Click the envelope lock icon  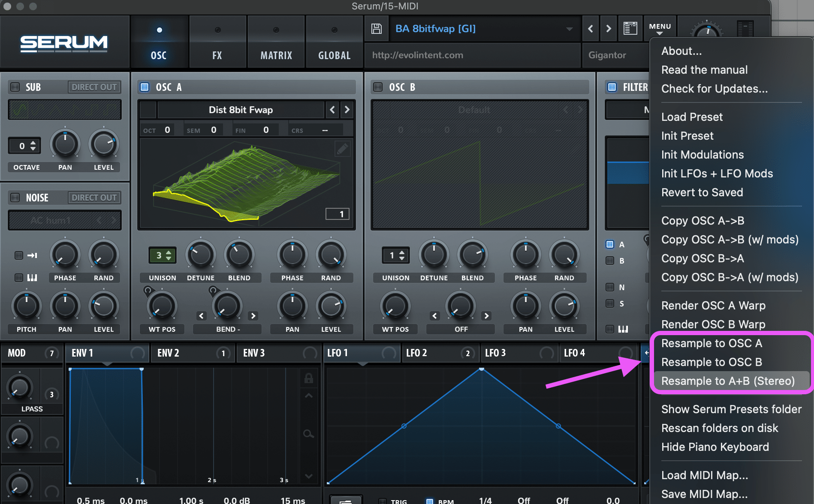click(x=308, y=378)
